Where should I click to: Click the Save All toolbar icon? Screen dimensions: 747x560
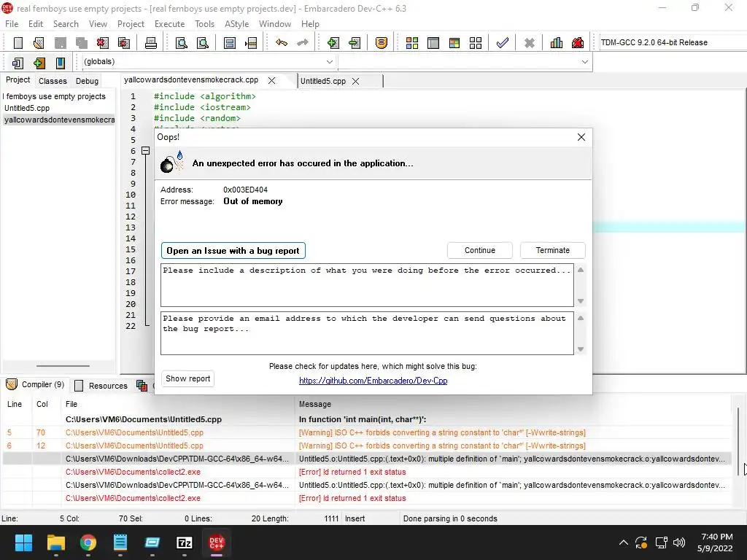(x=82, y=43)
